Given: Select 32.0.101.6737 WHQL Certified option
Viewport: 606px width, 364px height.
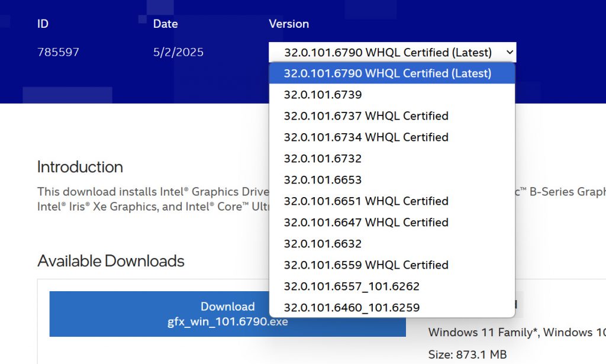Looking at the screenshot, I should pos(392,115).
